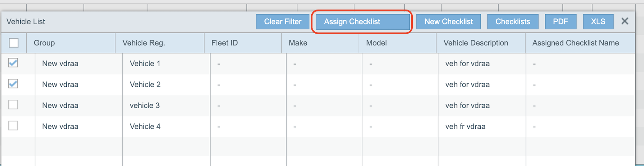Export vehicle list as XLS

point(598,22)
